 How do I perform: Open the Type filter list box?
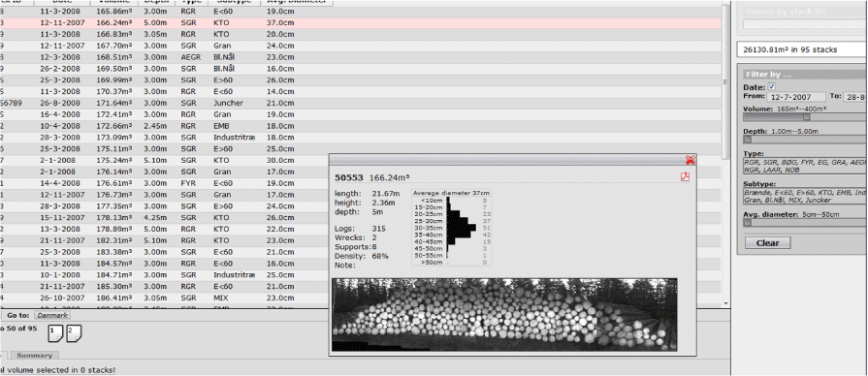click(x=805, y=166)
